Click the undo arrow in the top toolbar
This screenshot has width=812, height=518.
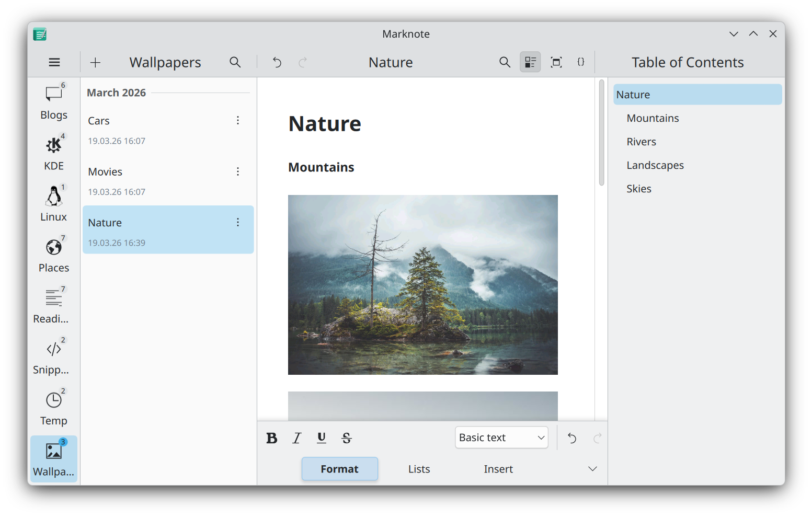277,62
